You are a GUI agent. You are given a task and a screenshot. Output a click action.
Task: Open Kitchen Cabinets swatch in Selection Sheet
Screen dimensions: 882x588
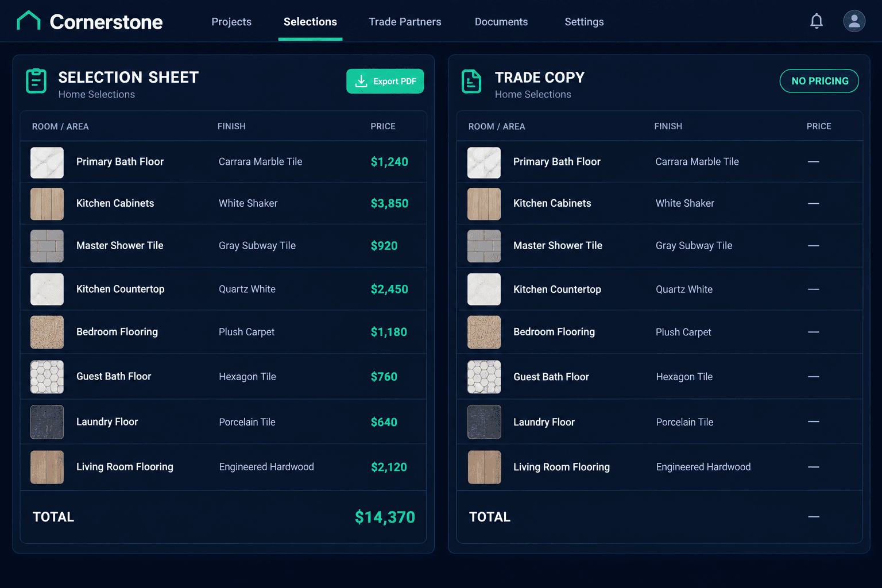click(x=47, y=204)
